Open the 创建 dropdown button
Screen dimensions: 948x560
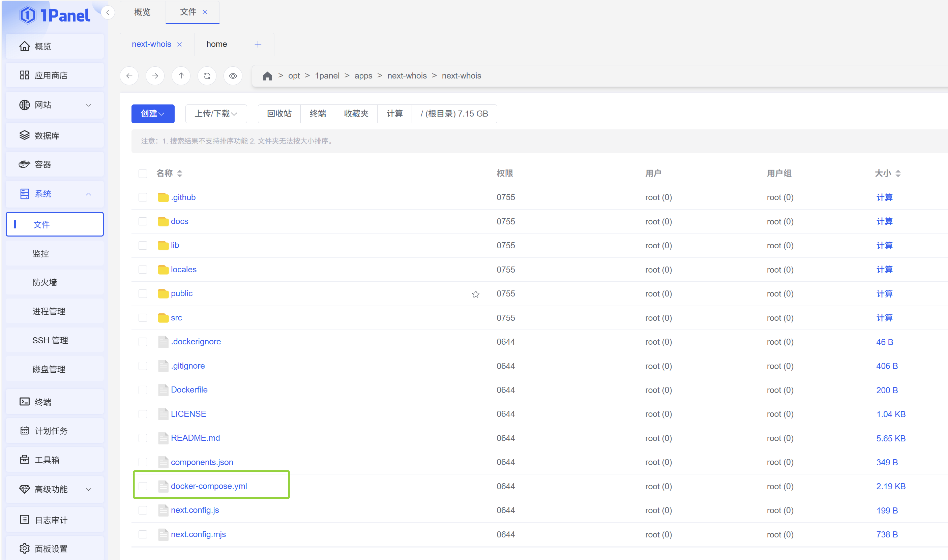(x=152, y=114)
